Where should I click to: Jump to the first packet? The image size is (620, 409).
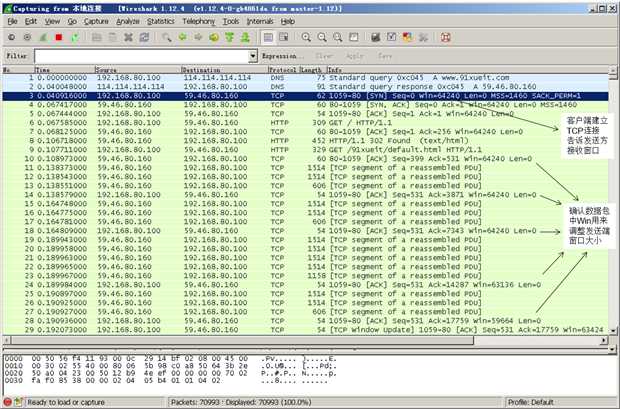click(229, 38)
